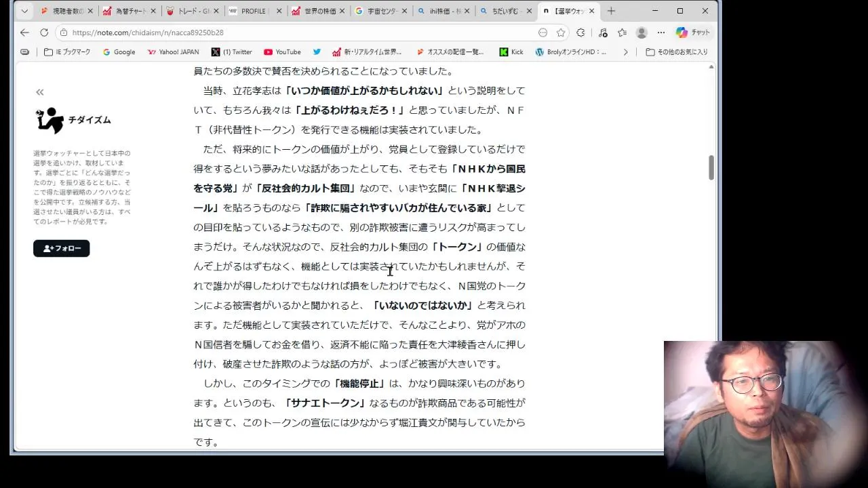Screen dimensions: 868x488
Task: Collapse the sidebar with double chevron
Action: coord(40,92)
